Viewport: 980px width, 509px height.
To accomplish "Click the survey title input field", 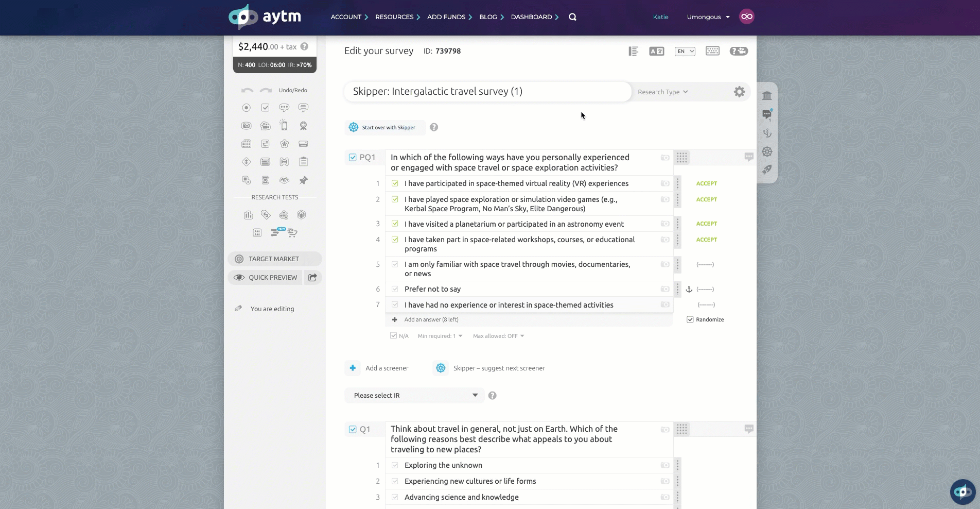I will (x=487, y=92).
